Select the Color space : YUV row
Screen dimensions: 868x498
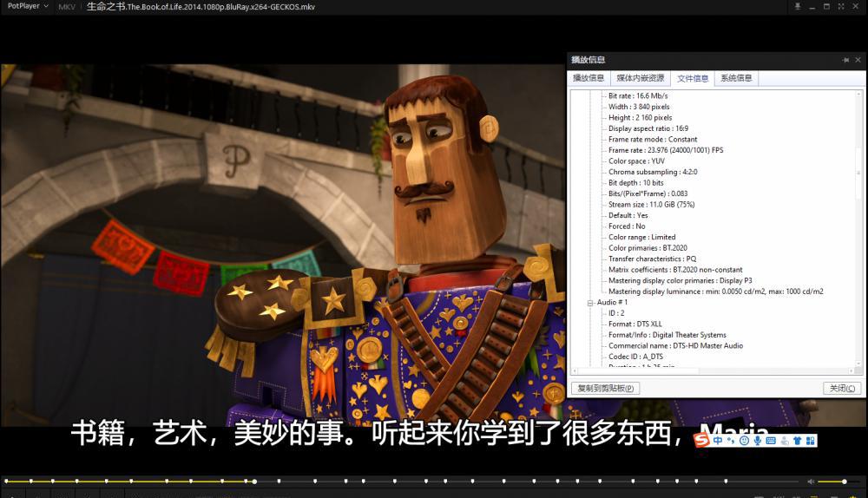636,161
